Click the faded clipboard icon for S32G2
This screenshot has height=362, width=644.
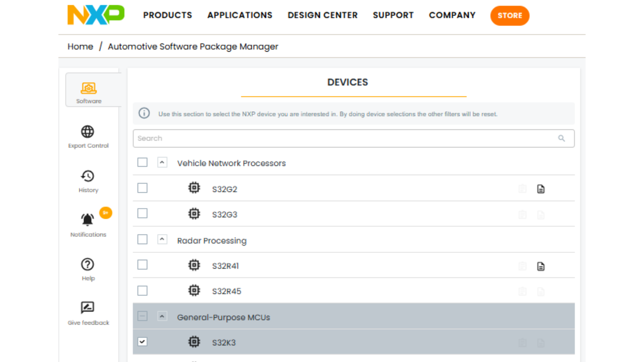coord(522,189)
